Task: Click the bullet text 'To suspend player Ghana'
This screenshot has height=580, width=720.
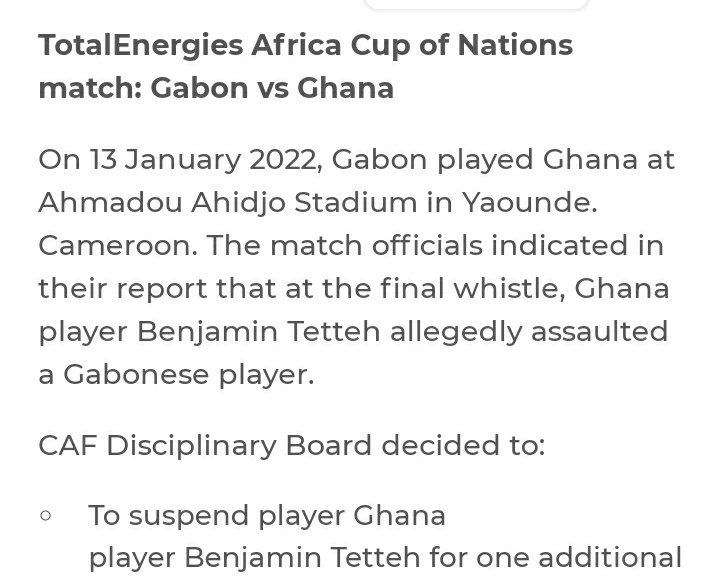Action: 267,516
